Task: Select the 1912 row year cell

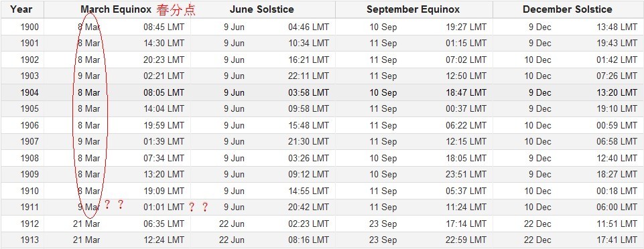Action: click(29, 224)
